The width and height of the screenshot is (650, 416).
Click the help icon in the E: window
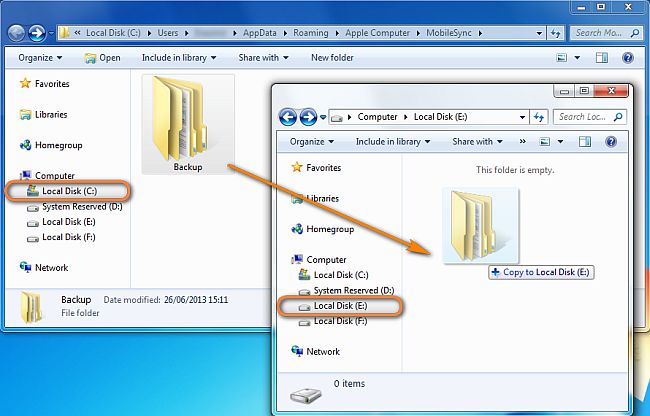611,142
